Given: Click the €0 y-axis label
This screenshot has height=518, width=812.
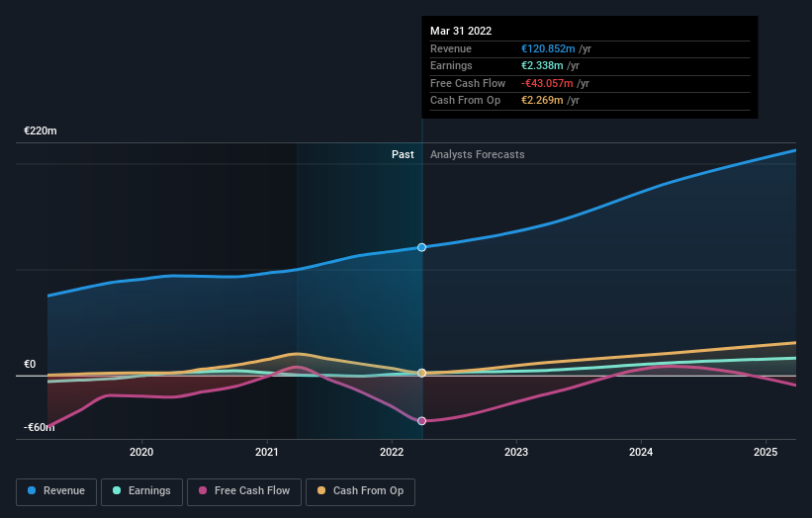Looking at the screenshot, I should pos(30,365).
